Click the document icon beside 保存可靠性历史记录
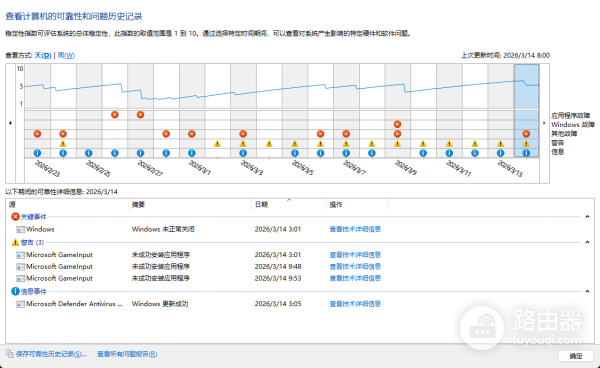The height and width of the screenshot is (368, 600). (10, 353)
